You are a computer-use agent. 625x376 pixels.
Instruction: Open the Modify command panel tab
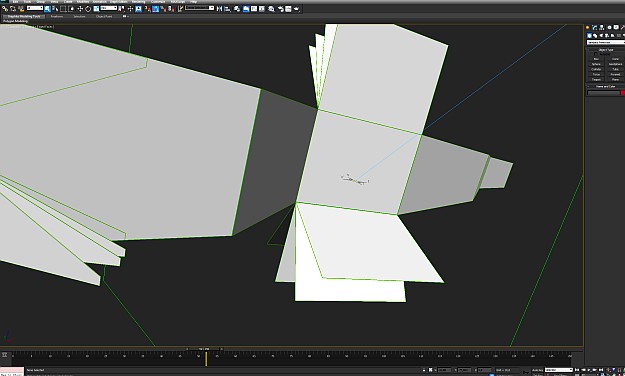tap(594, 28)
